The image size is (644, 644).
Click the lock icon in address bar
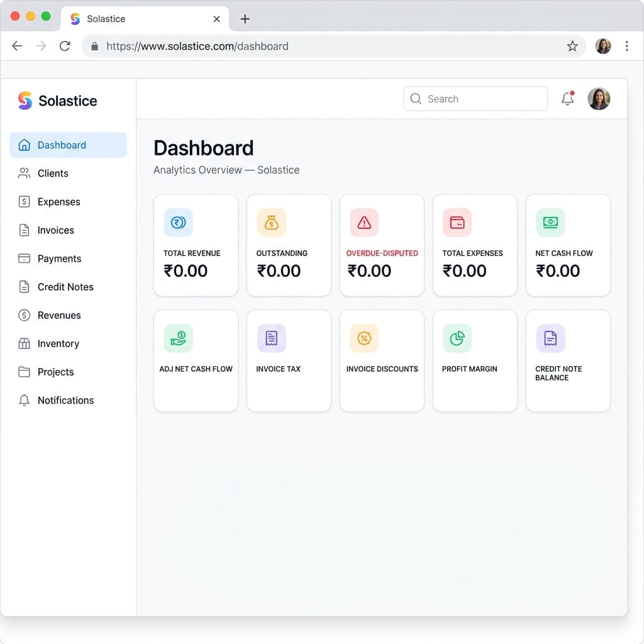pos(94,46)
